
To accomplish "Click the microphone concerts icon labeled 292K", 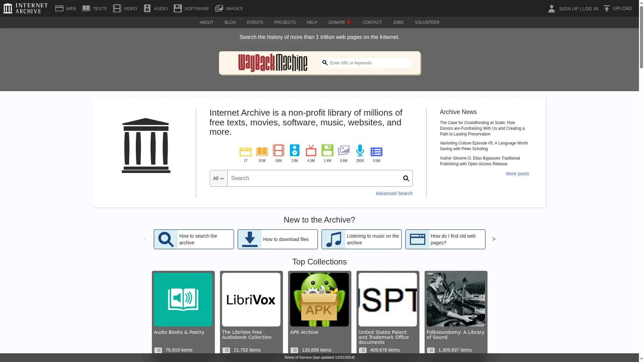I will 360,150.
